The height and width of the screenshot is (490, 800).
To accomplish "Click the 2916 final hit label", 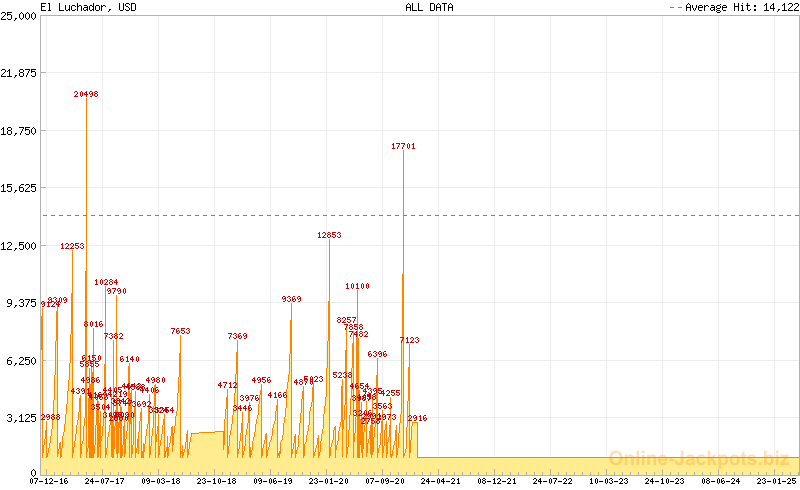I will coord(417,418).
